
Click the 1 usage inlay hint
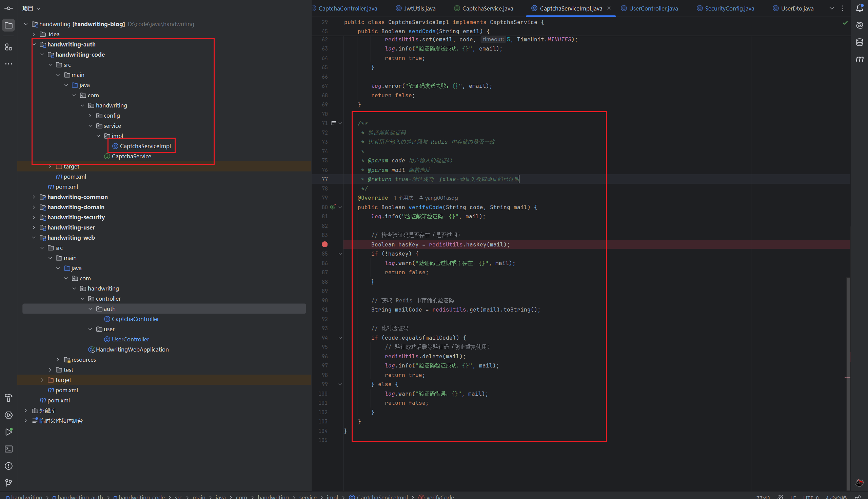click(x=403, y=198)
